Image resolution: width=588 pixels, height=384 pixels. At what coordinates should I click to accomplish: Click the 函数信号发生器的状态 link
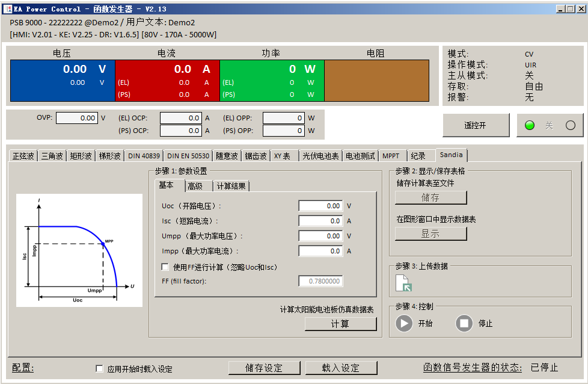point(472,367)
